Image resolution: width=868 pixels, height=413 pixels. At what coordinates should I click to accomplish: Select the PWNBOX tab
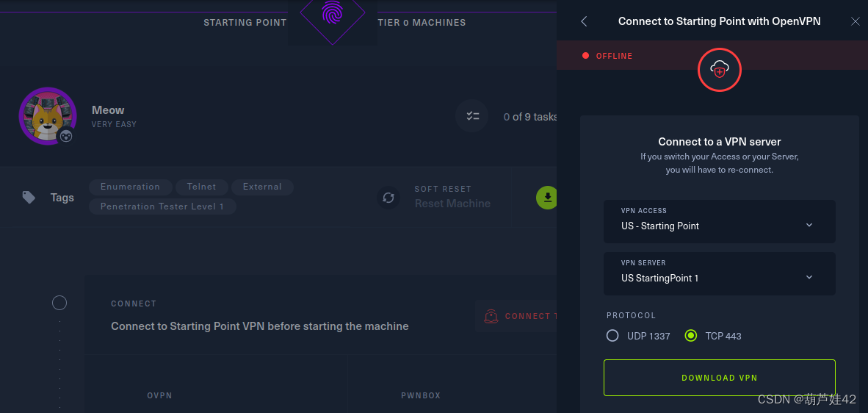(421, 395)
